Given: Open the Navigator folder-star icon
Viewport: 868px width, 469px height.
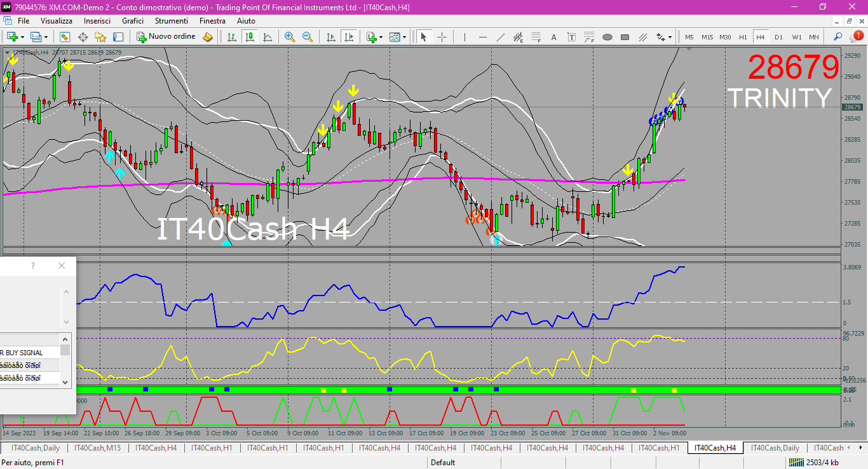Looking at the screenshot, I should click(100, 37).
